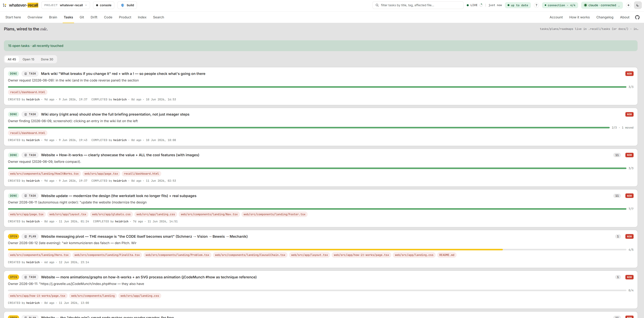The image size is (644, 318).
Task: Click the TASK type badge on the Wiki story row
Action: pos(30,114)
